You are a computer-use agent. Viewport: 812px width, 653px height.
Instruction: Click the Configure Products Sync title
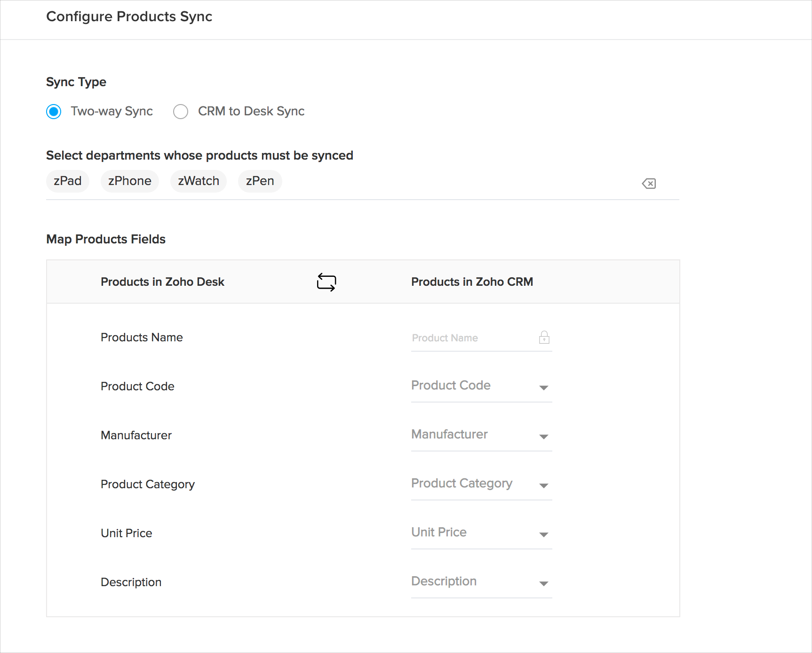coord(129,16)
